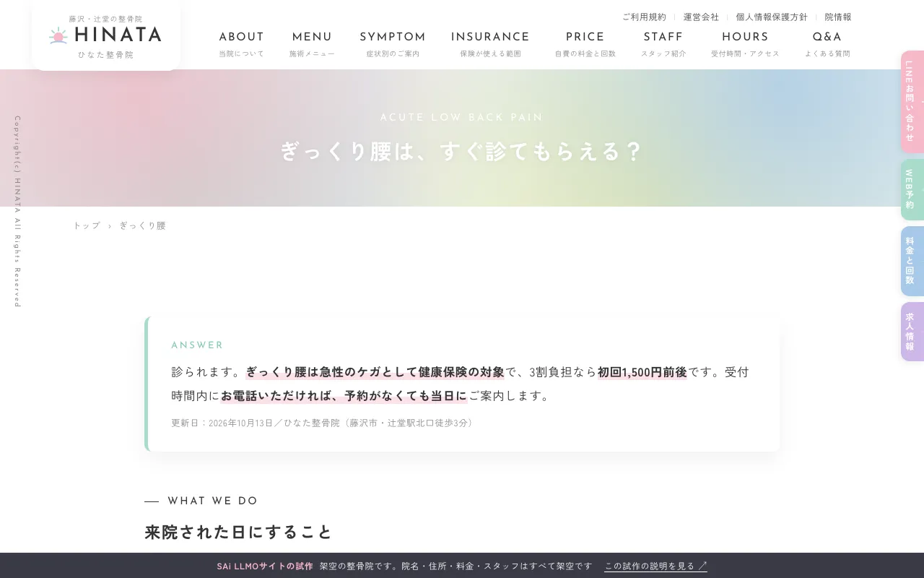Open the ABOUT menu item
The width and height of the screenshot is (924, 578).
tap(242, 44)
